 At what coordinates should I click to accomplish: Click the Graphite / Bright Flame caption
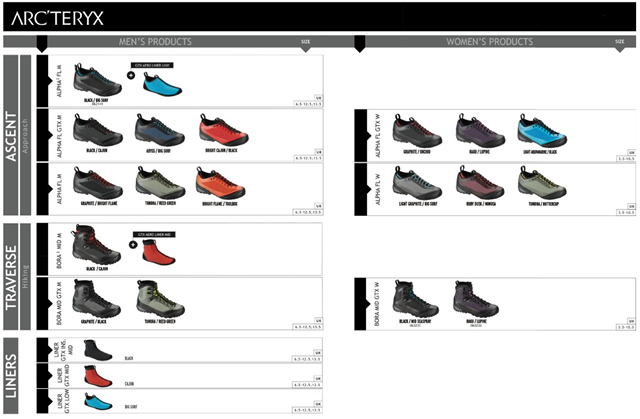point(98,203)
